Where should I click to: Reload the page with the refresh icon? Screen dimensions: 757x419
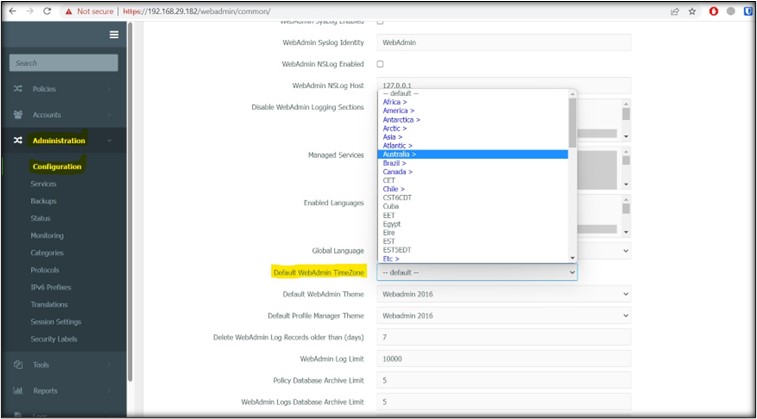pyautogui.click(x=53, y=11)
